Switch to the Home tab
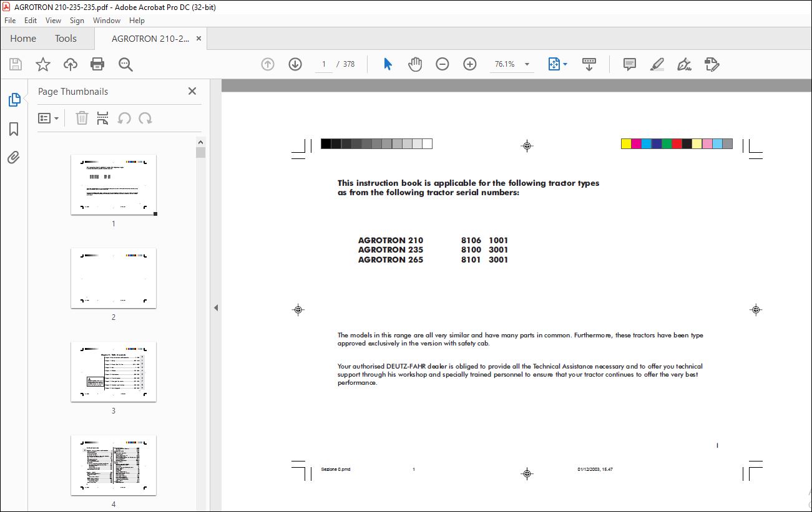Viewport: 812px width, 512px height. pos(23,38)
